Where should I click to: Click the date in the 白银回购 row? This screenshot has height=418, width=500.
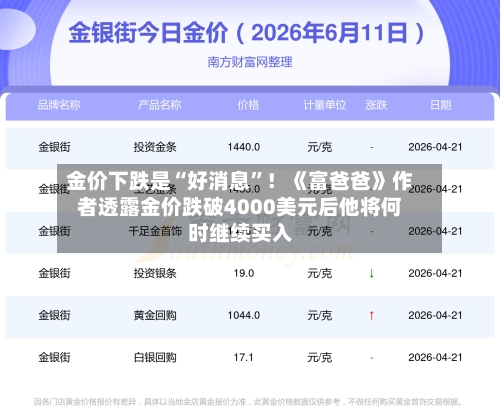(x=435, y=358)
